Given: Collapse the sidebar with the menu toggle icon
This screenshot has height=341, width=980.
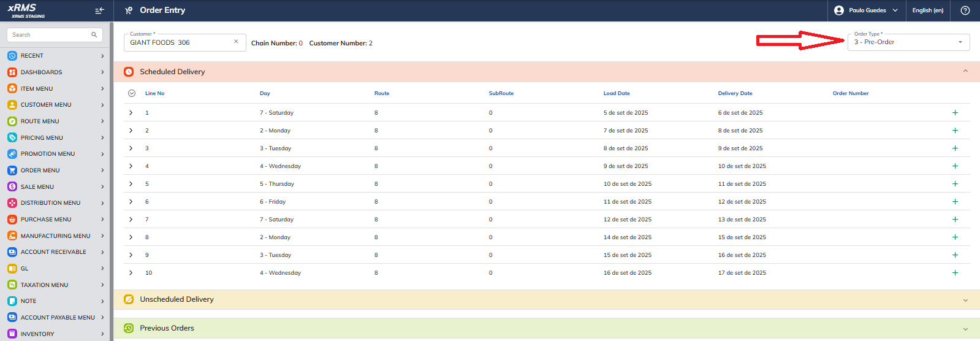Looking at the screenshot, I should (99, 10).
